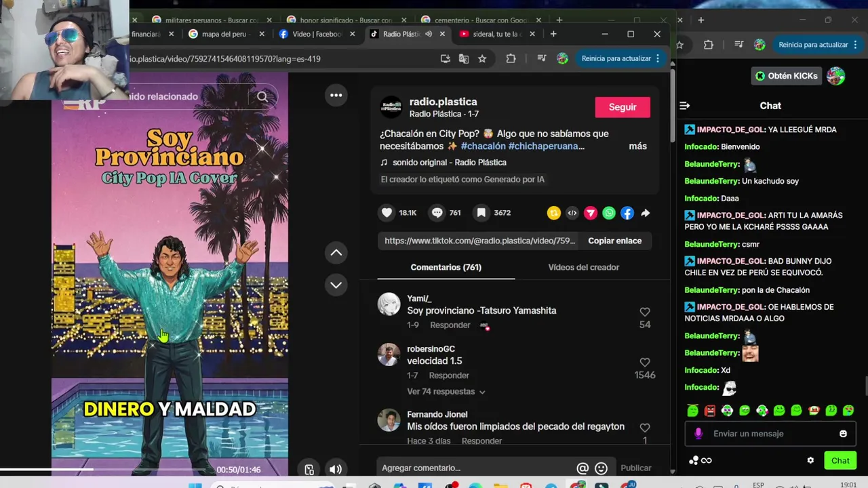The height and width of the screenshot is (488, 868).
Task: Open the #chacalón hashtag link
Action: [x=482, y=146]
